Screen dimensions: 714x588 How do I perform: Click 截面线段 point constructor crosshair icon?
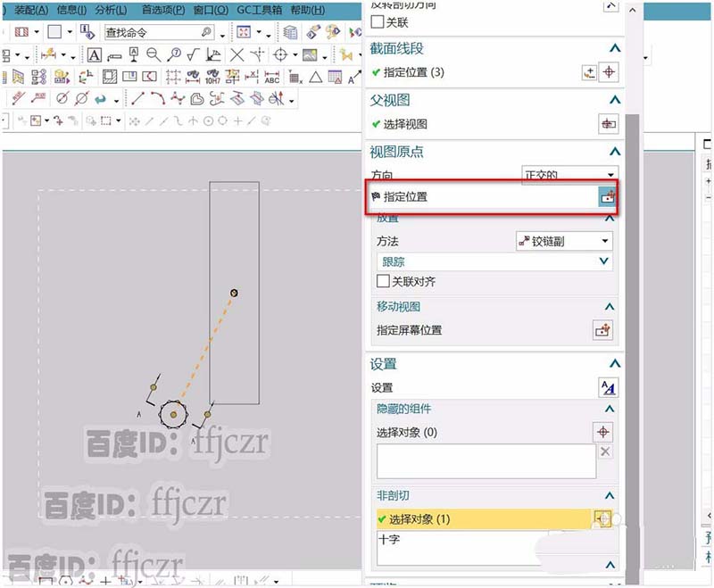pyautogui.click(x=609, y=72)
